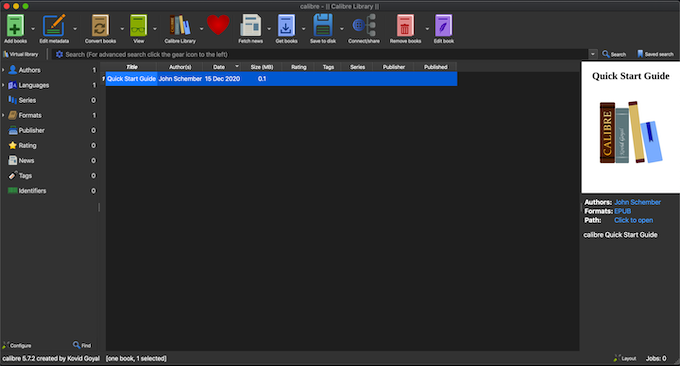Click the search gear icon
The image size is (680, 366).
(59, 54)
